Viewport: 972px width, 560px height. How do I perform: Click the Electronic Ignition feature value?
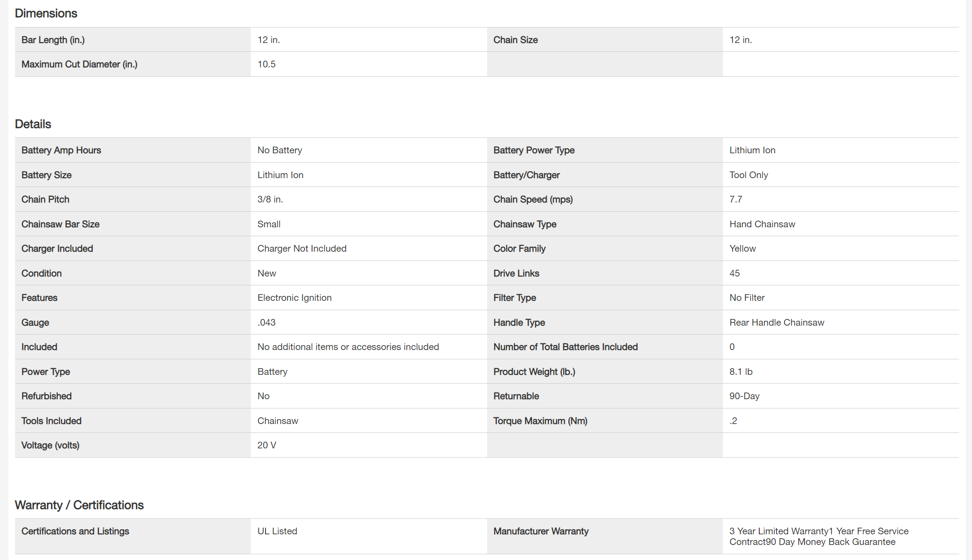point(294,298)
